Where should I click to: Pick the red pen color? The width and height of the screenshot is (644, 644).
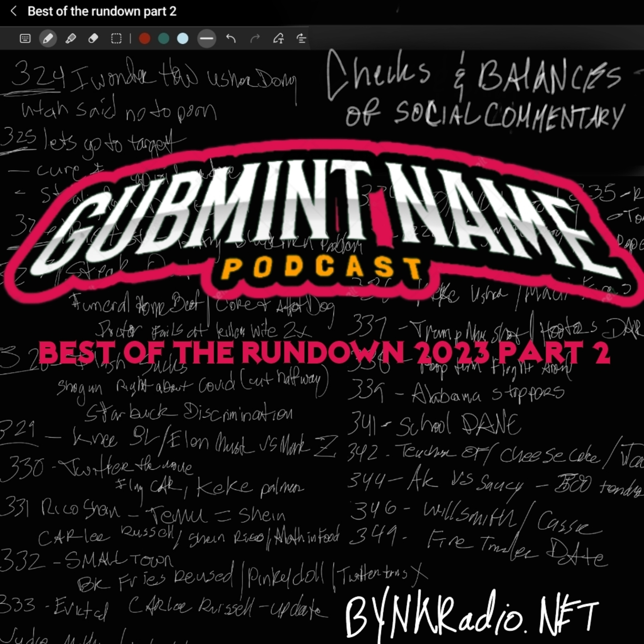coord(144,39)
